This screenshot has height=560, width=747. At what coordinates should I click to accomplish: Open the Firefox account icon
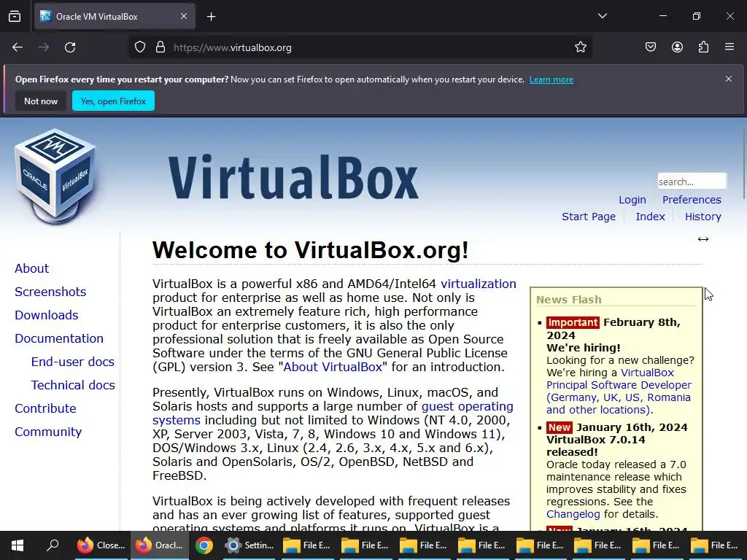pos(677,47)
